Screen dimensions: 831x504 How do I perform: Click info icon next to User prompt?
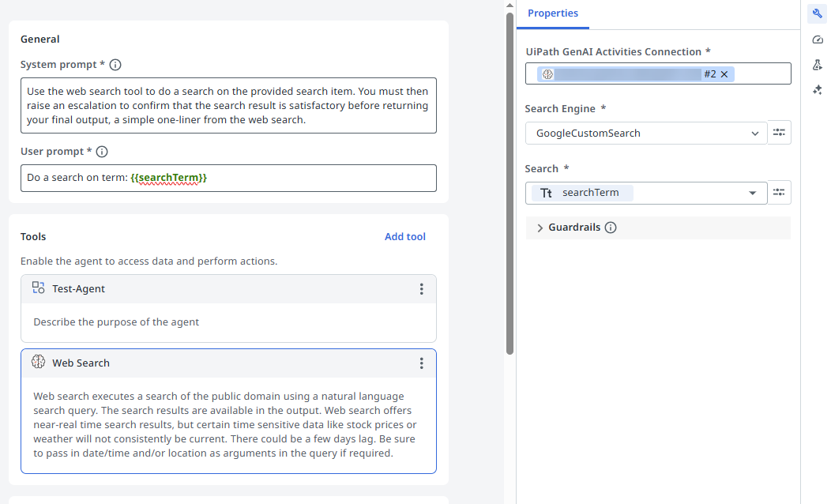[x=102, y=152]
